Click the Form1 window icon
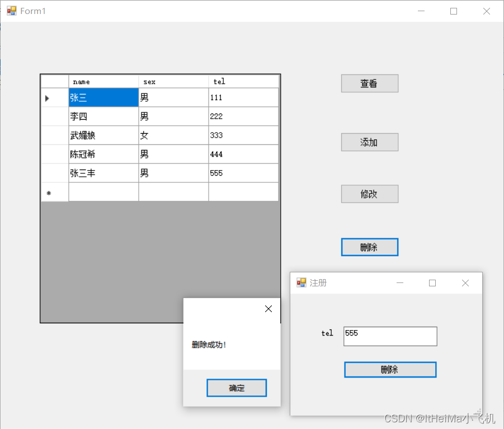 pos(12,11)
